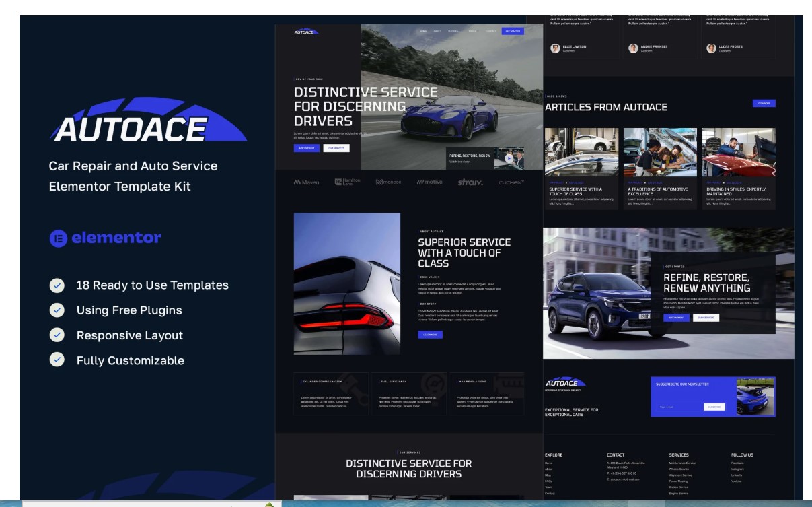Click the motive brand logo

pos(430,182)
